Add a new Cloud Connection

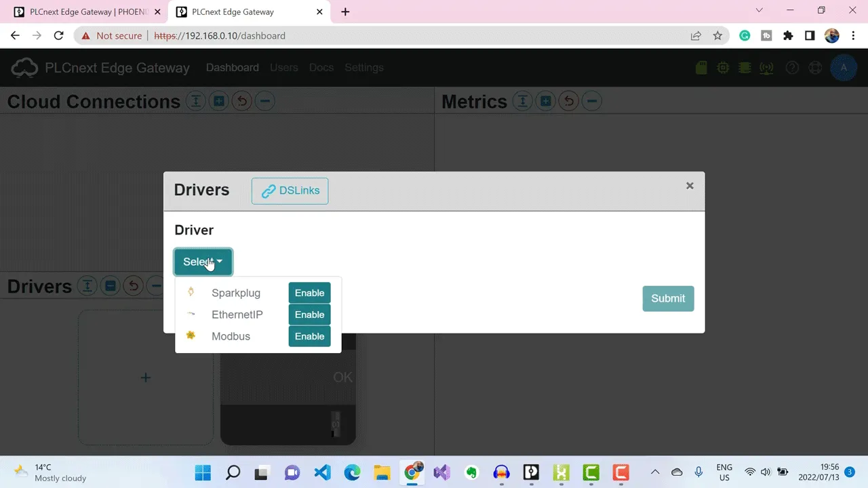point(218,102)
